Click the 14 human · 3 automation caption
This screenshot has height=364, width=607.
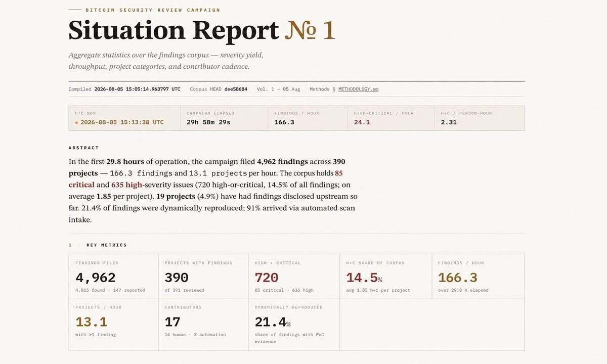pyautogui.click(x=195, y=335)
